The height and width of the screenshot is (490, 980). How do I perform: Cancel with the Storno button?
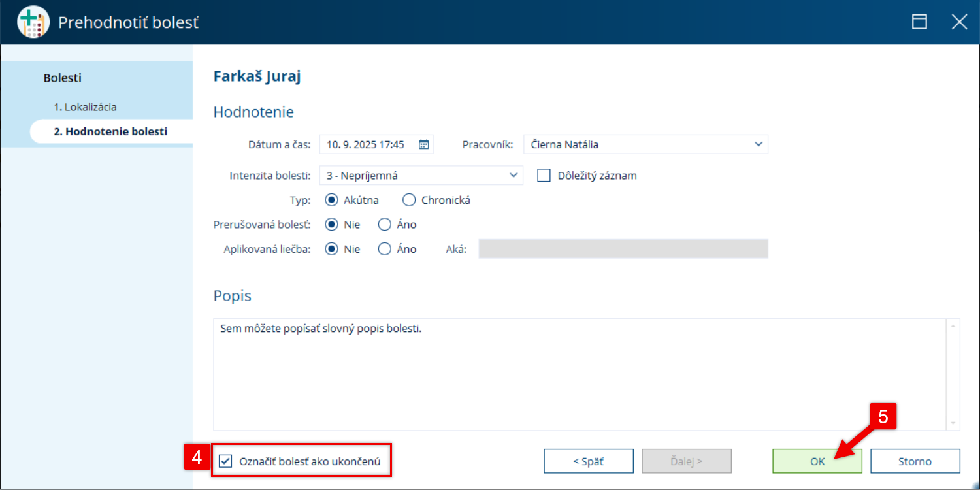[915, 461]
